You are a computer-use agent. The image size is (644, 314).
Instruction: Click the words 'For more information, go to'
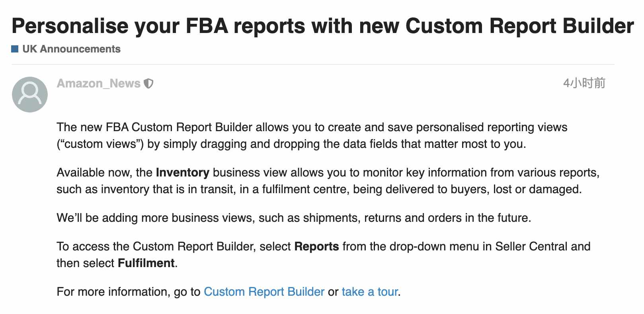pyautogui.click(x=128, y=292)
